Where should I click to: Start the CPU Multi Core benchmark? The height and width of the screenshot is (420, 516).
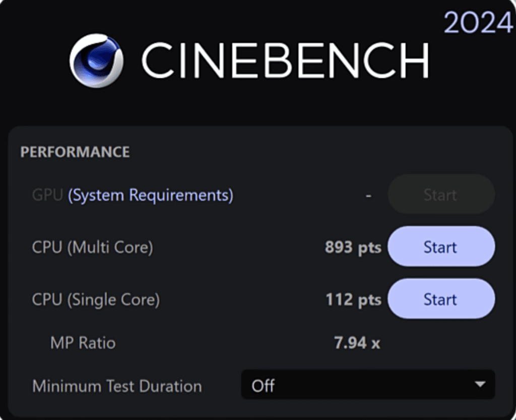441,247
